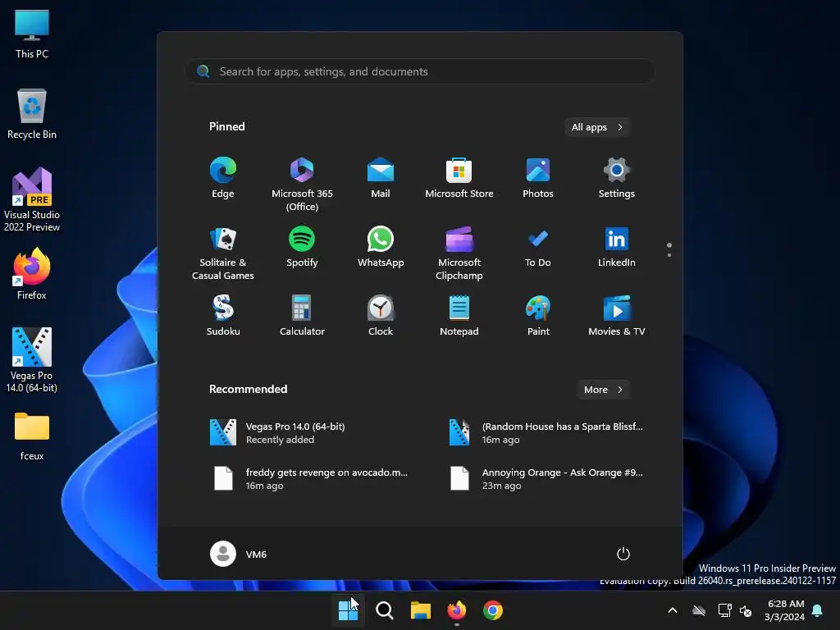The height and width of the screenshot is (630, 840).
Task: Launch the Sudoku game
Action: [x=223, y=316]
